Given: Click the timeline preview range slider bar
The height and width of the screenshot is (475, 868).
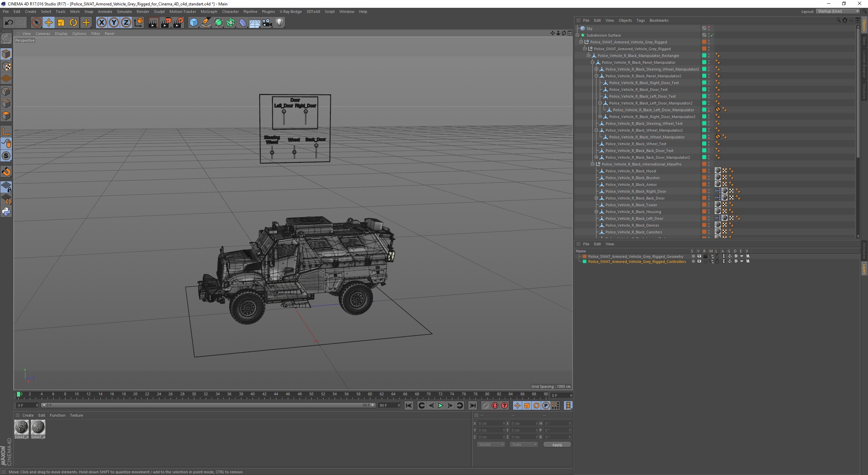Looking at the screenshot, I should (208, 405).
